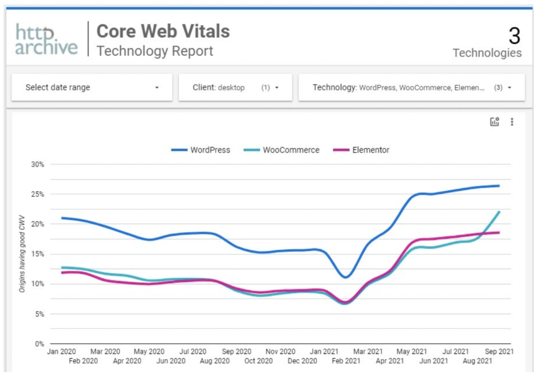Open the Select date range dropdown

(x=92, y=88)
